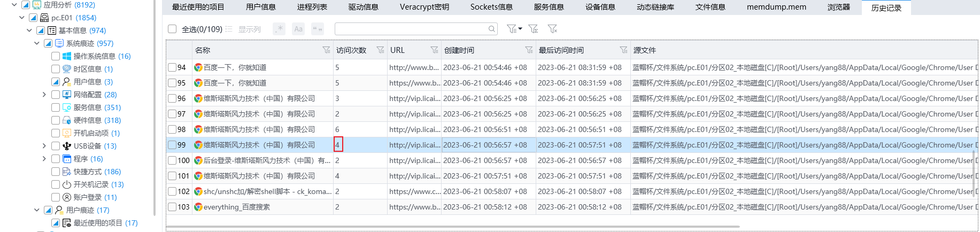
Task: Check the row 99 checkbox
Action: 172,145
